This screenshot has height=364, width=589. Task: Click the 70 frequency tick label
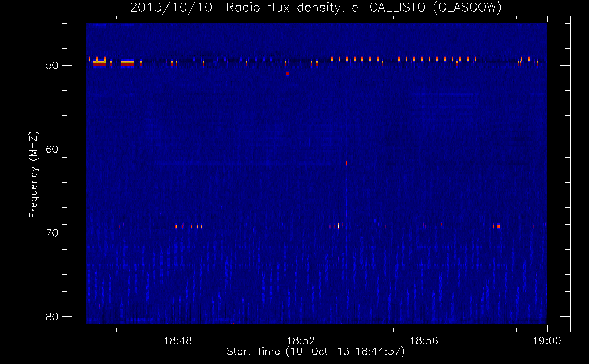click(52, 233)
